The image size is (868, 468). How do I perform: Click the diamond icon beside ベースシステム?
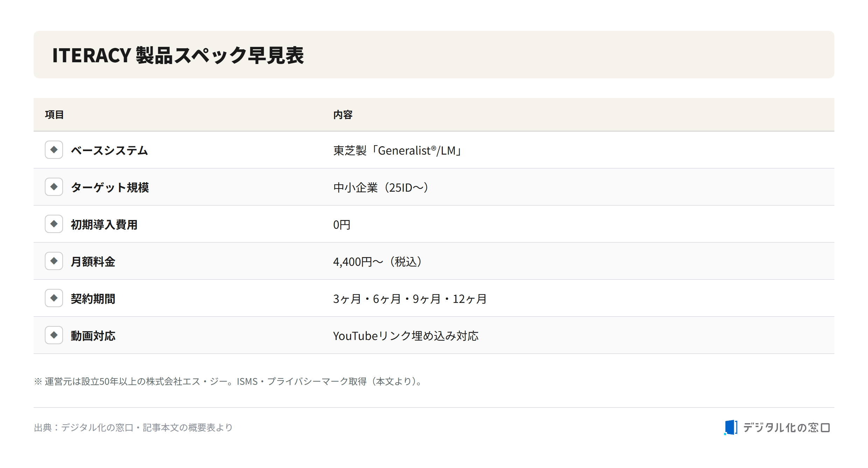point(54,150)
